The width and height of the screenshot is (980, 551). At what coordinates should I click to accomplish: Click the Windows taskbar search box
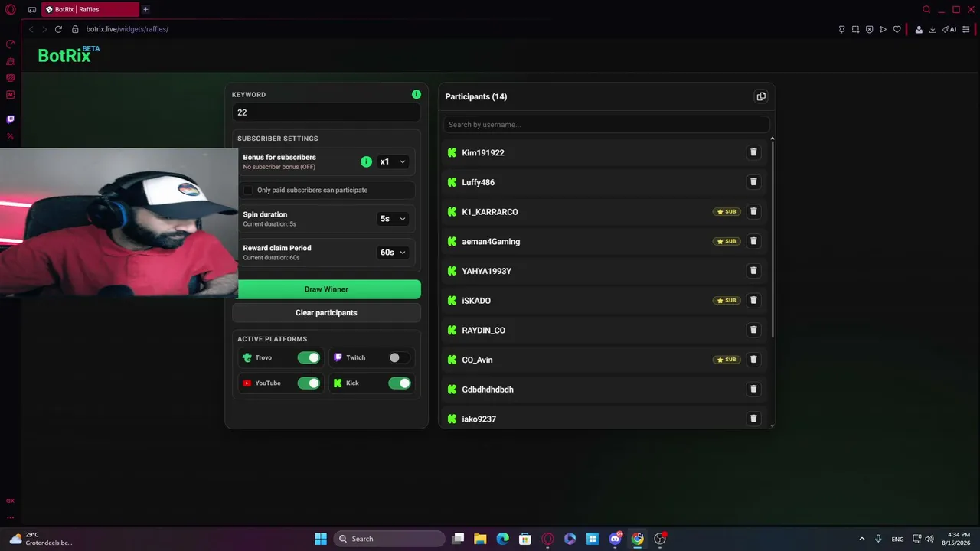point(390,539)
